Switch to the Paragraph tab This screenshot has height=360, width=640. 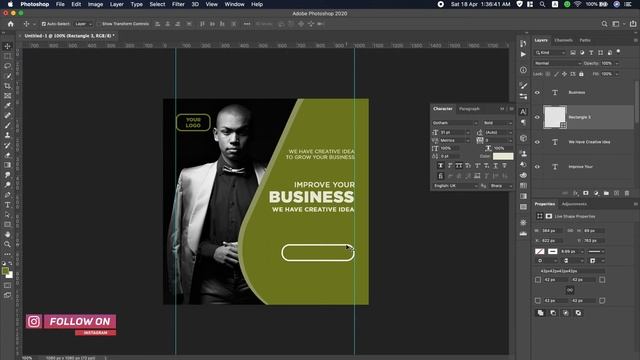tap(469, 109)
